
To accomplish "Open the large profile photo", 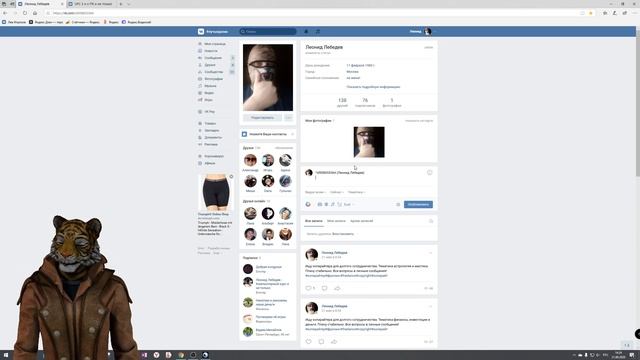I will pos(268,78).
